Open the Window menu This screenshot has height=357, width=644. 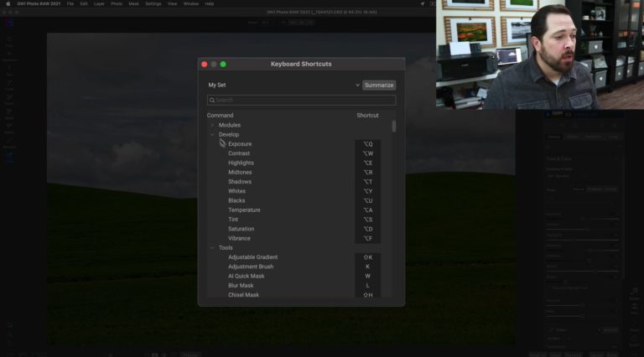pos(191,3)
